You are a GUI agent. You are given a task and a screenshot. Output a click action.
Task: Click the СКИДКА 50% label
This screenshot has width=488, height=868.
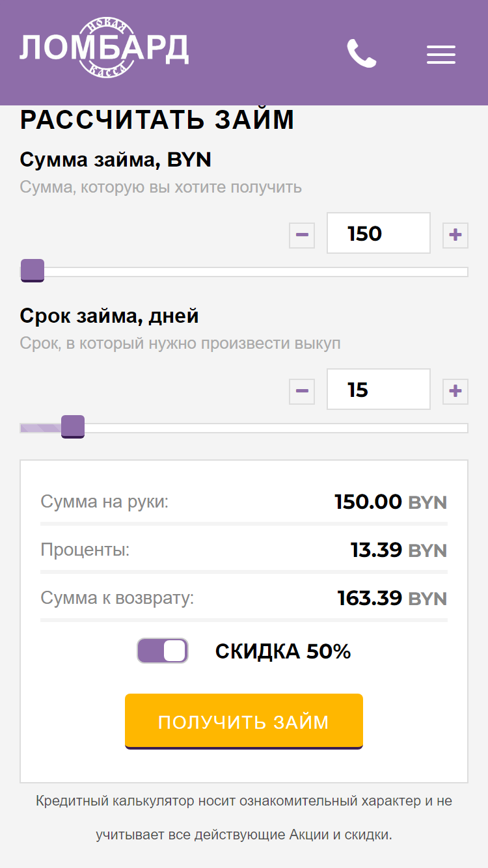point(283,651)
